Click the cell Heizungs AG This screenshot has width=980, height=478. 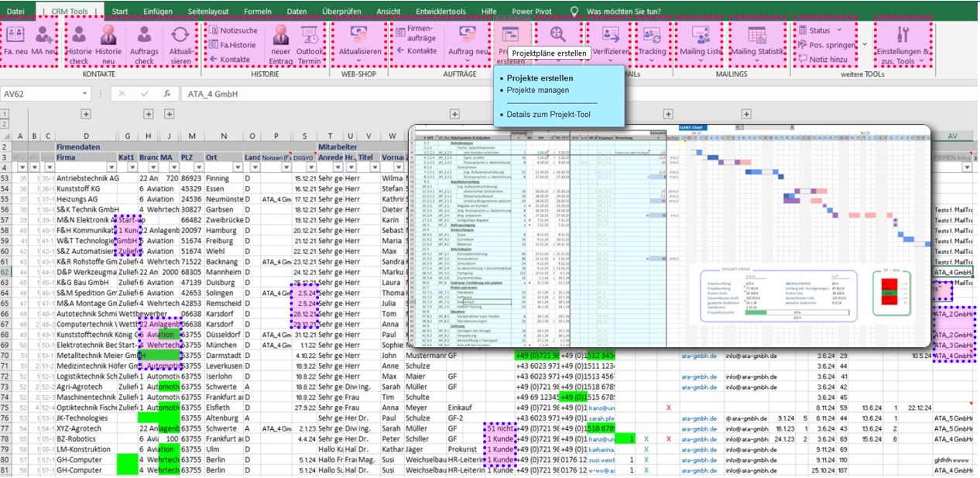click(87, 199)
